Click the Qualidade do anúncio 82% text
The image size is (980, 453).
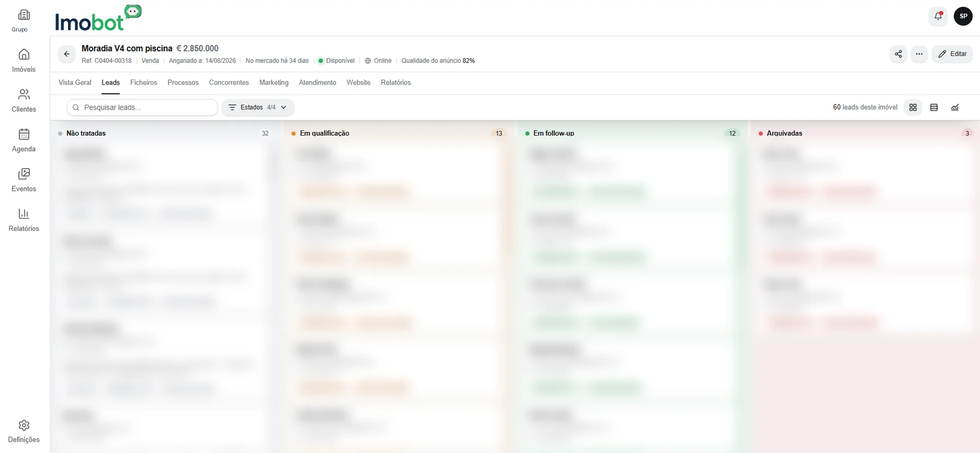coord(438,61)
